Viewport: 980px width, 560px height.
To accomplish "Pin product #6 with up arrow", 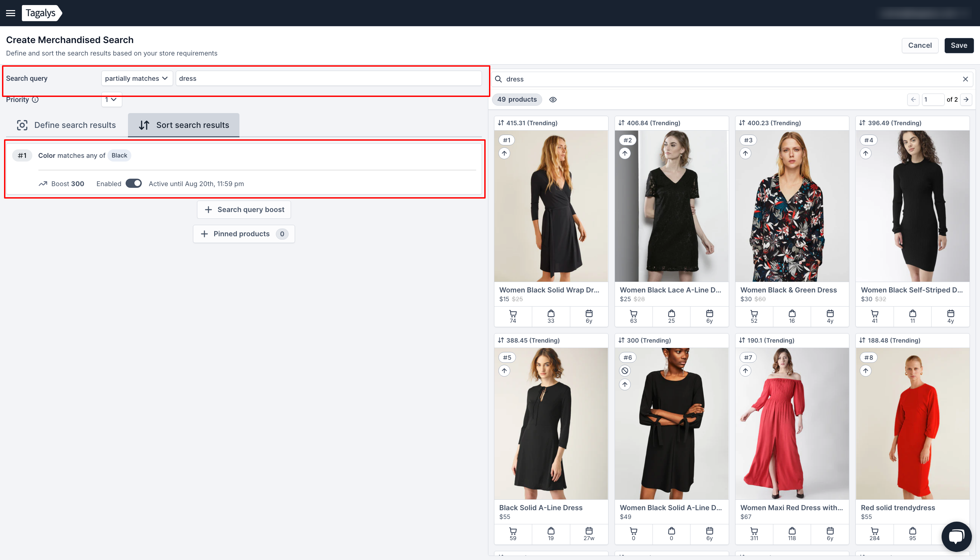I will tap(625, 384).
